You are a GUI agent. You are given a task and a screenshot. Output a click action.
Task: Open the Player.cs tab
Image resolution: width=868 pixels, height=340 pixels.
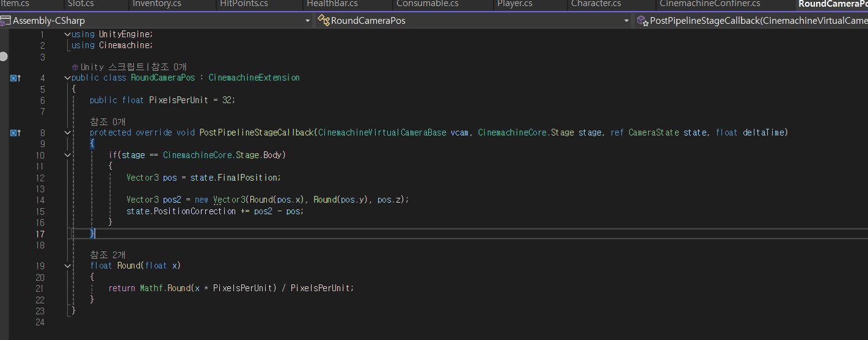pyautogui.click(x=514, y=4)
